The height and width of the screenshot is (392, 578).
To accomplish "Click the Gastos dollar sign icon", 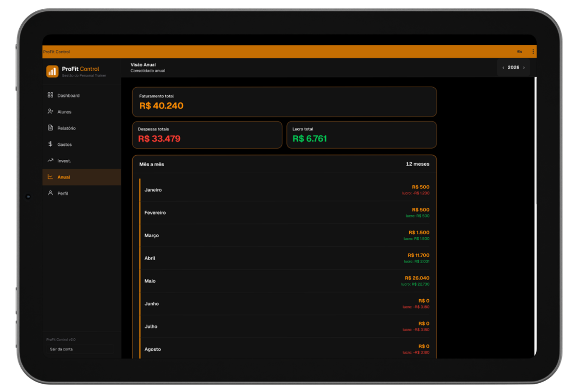I will (51, 144).
